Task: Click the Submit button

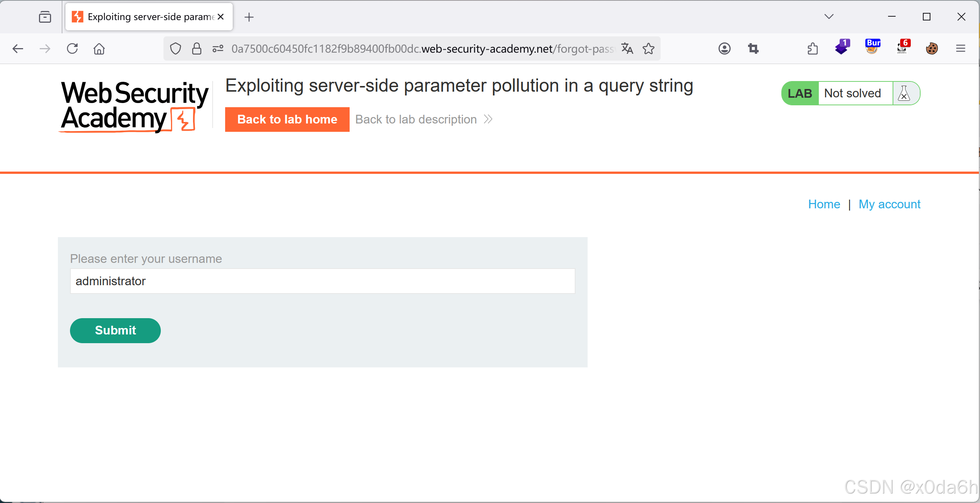Action: point(115,331)
